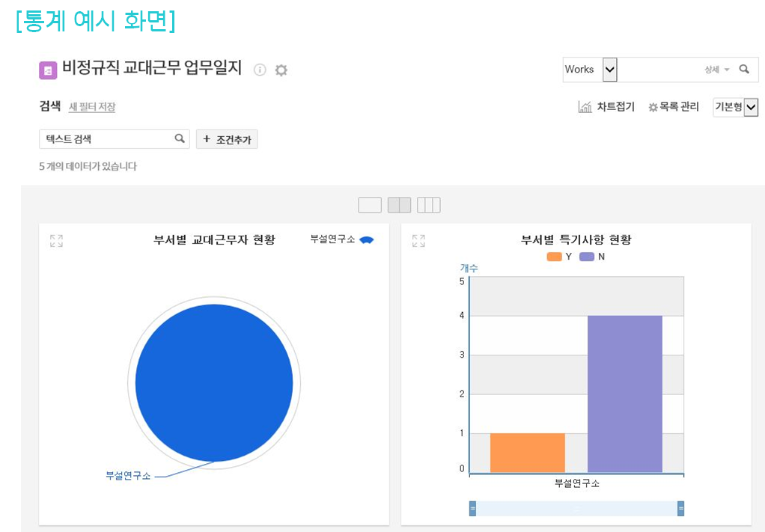Click the 새 필터 저장 link
Viewport: 765px width, 532px height.
point(92,107)
